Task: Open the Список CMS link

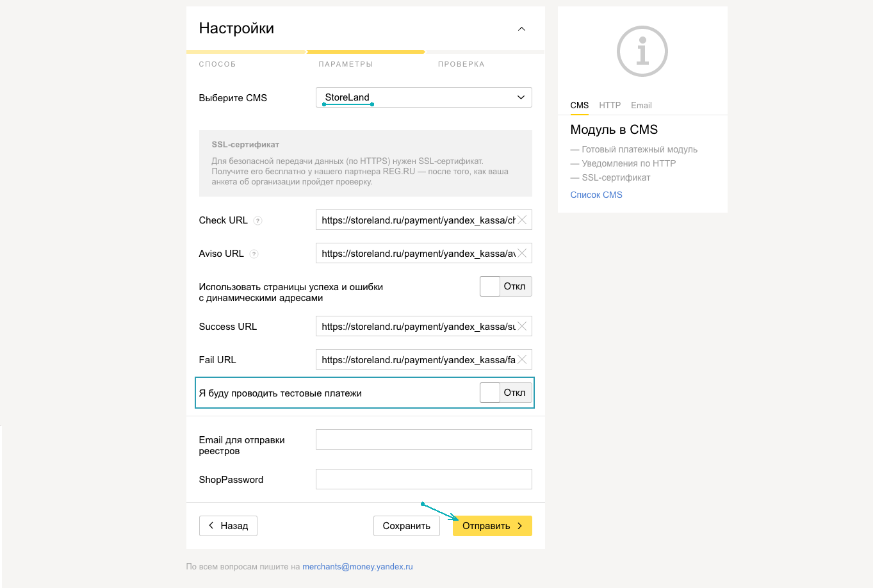Action: tap(596, 195)
